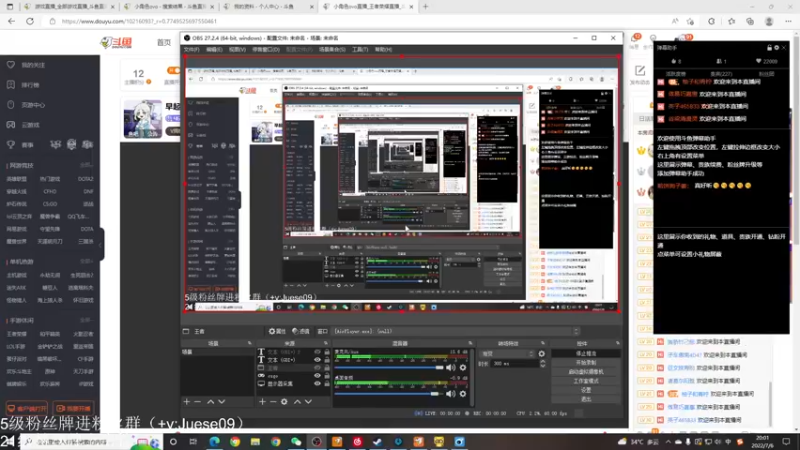
Task: Toggle visibility of the fourth source in the OBS list
Action: (x=317, y=376)
